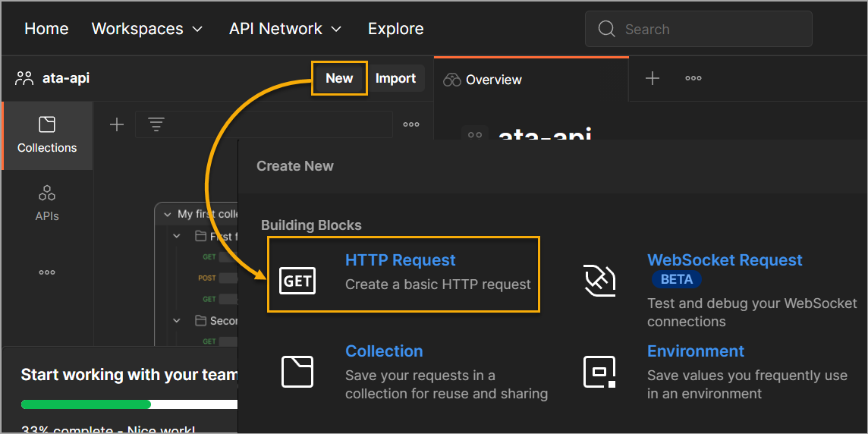The image size is (868, 434).
Task: Open tab options three-dots menu
Action: (693, 78)
